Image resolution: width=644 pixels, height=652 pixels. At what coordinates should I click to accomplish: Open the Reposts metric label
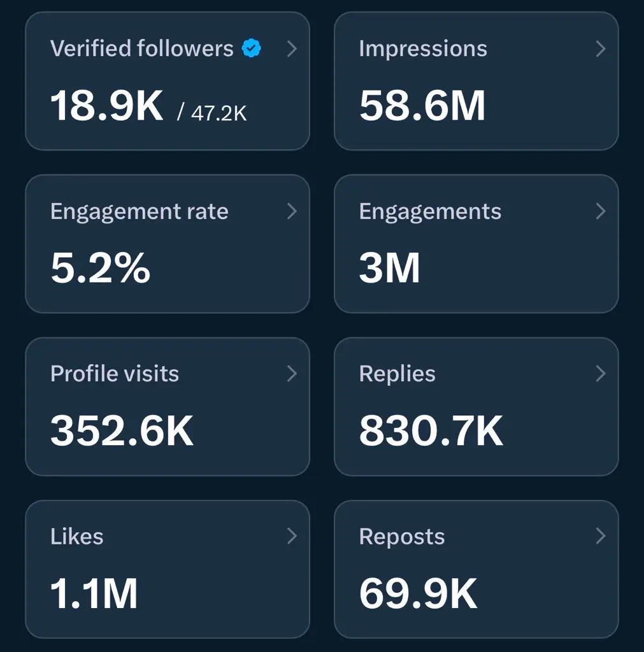click(x=402, y=537)
